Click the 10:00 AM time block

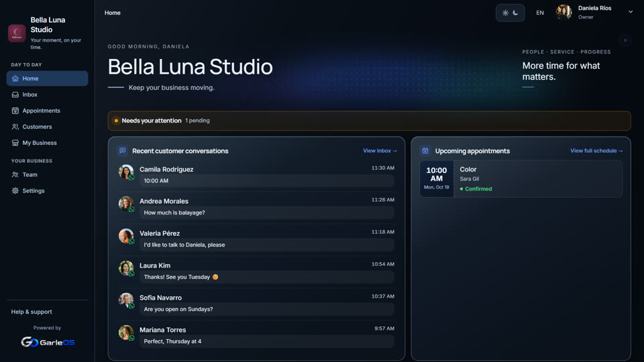pyautogui.click(x=437, y=178)
